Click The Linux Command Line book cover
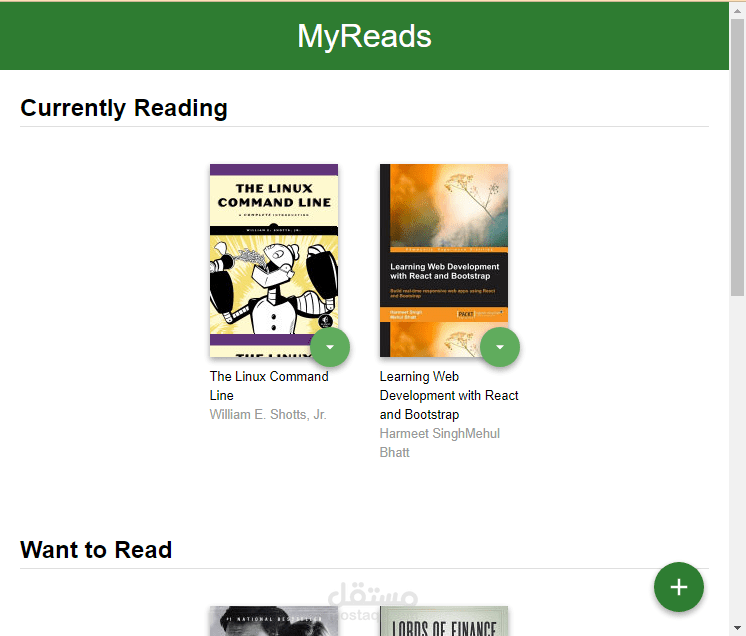746x636 pixels. [x=274, y=260]
